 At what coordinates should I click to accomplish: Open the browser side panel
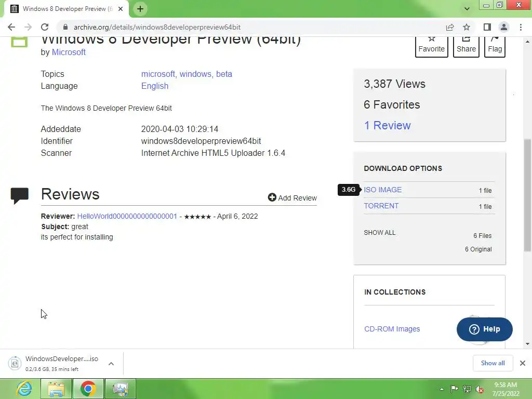click(x=487, y=27)
